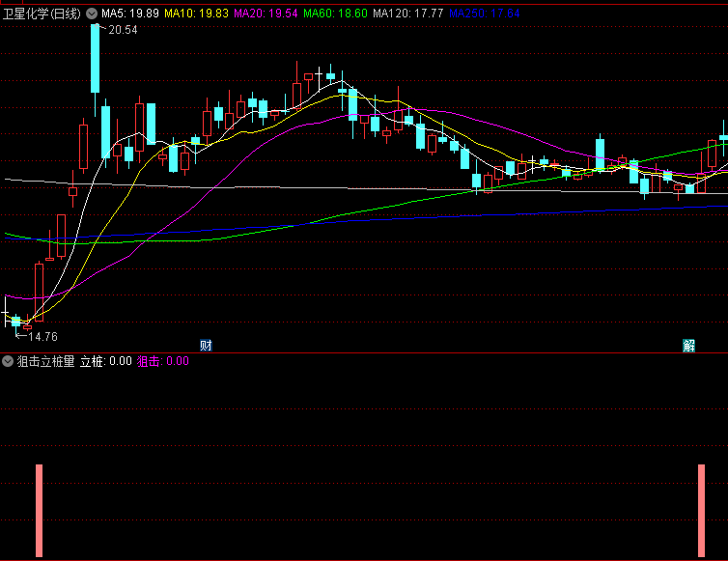The width and height of the screenshot is (728, 561).
Task: Expand the 狙击立桩量 indicator dropdown arrow
Action: [x=8, y=361]
